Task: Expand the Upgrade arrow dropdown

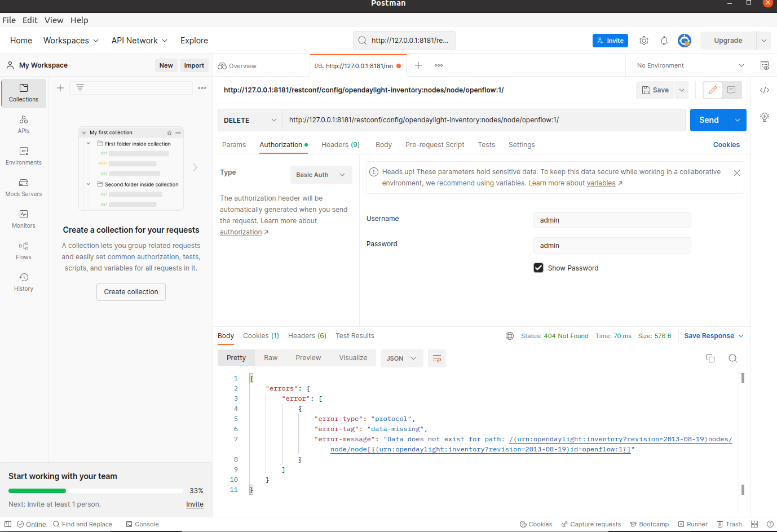Action: point(763,41)
